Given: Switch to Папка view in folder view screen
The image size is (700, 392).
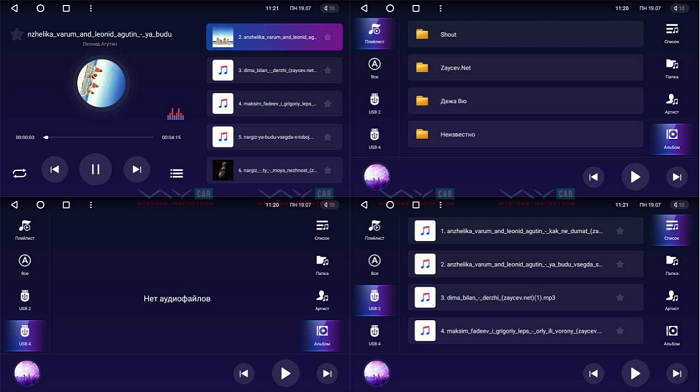Looking at the screenshot, I should coord(672,68).
